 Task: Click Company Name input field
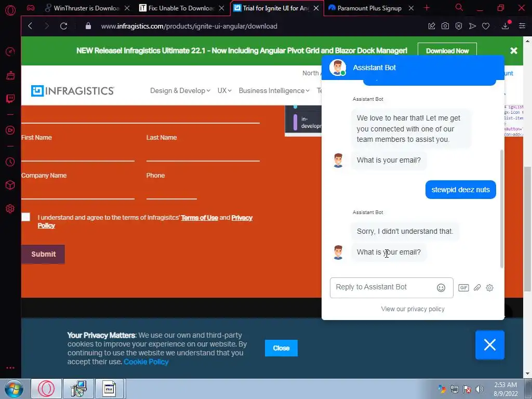(x=78, y=191)
